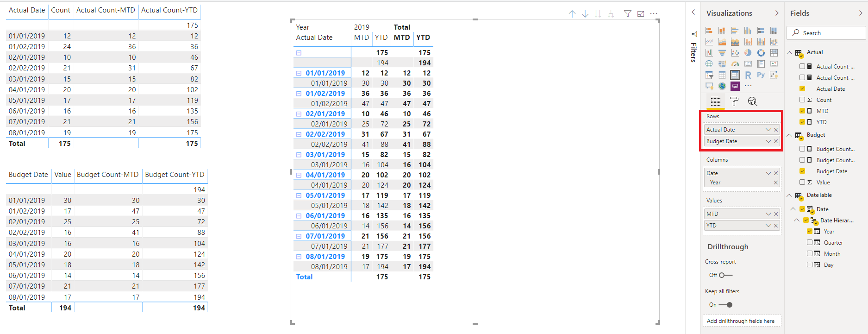
Task: Open the visual filter funnel icon
Action: 627,14
